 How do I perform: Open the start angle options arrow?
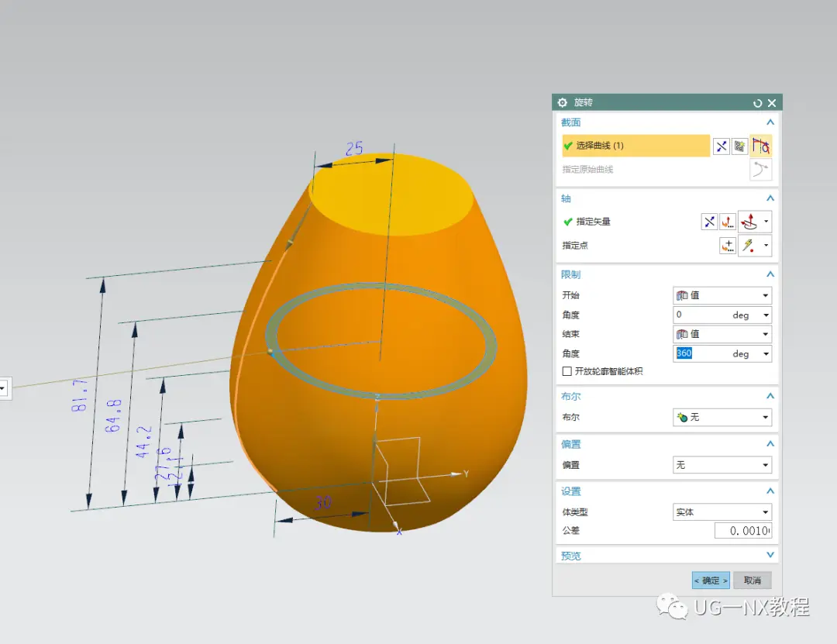point(766,315)
